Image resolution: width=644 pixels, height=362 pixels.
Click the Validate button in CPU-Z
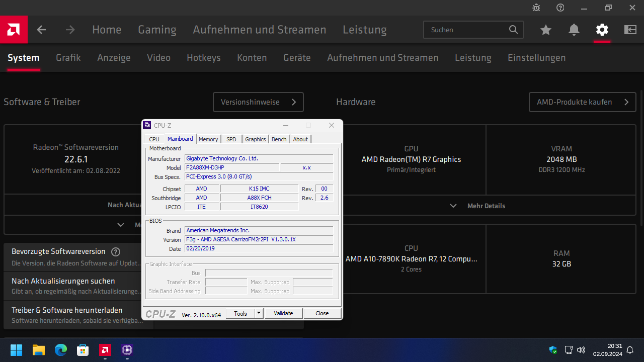click(283, 313)
